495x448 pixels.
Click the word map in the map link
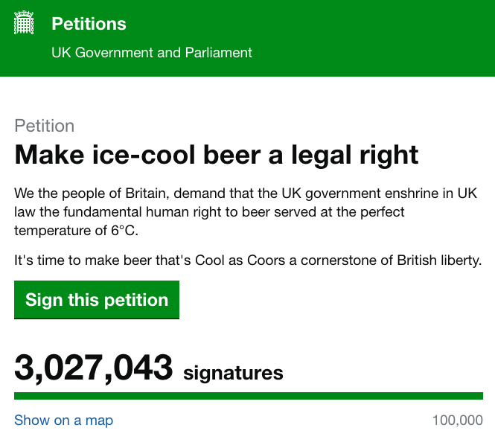click(x=99, y=421)
